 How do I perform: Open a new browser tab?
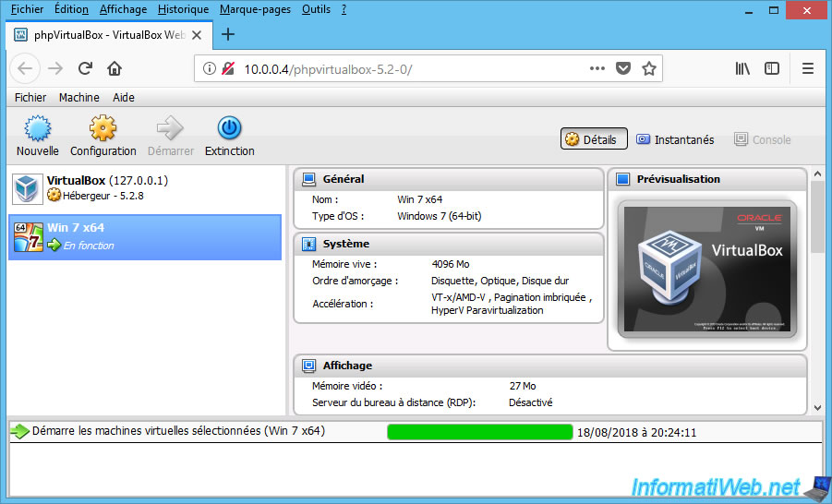click(x=228, y=34)
